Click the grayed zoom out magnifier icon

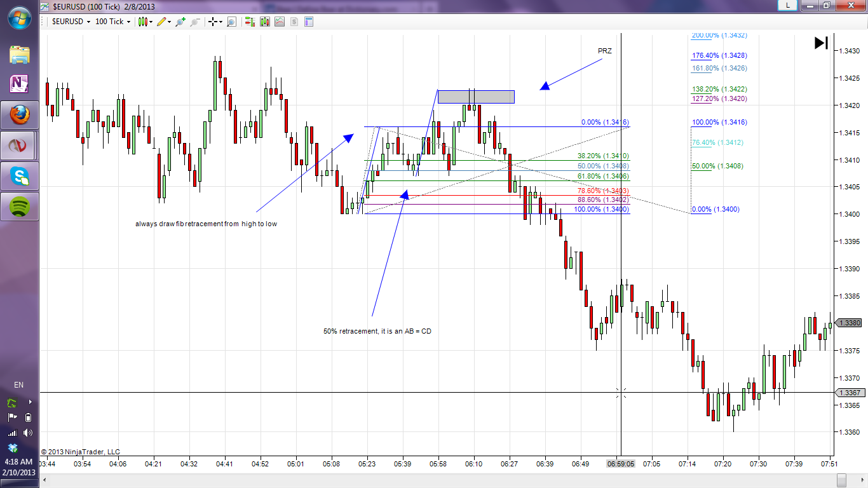click(x=195, y=22)
